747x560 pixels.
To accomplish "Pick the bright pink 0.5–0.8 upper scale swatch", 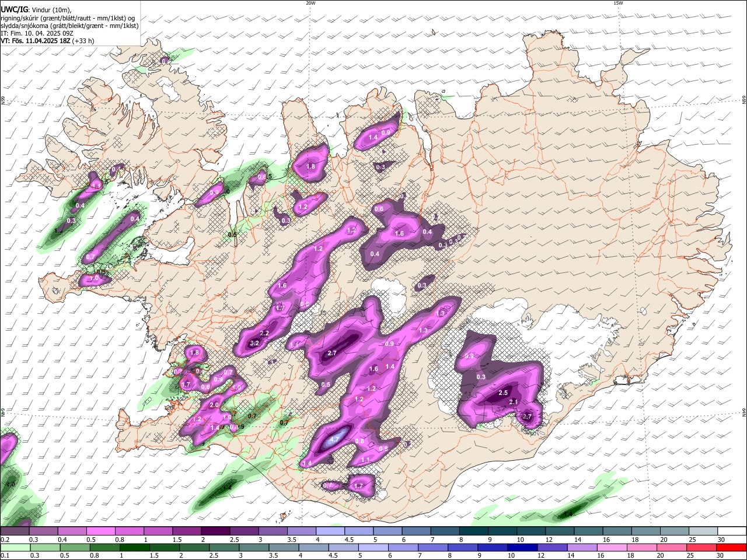I will [x=100, y=531].
